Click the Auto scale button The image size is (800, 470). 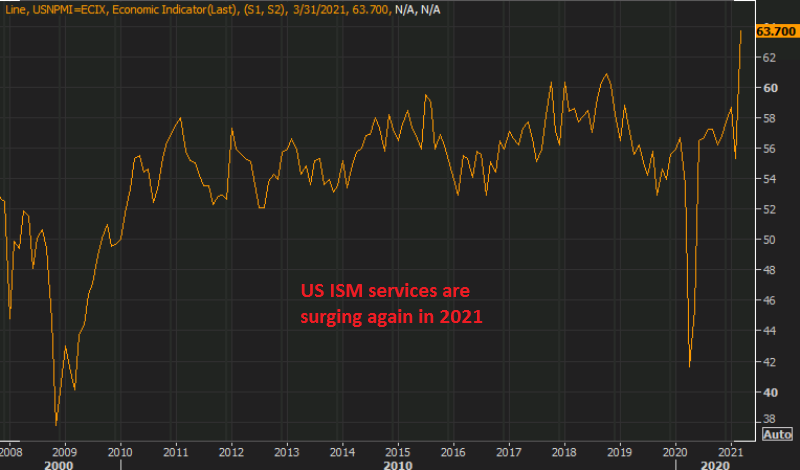tap(777, 434)
